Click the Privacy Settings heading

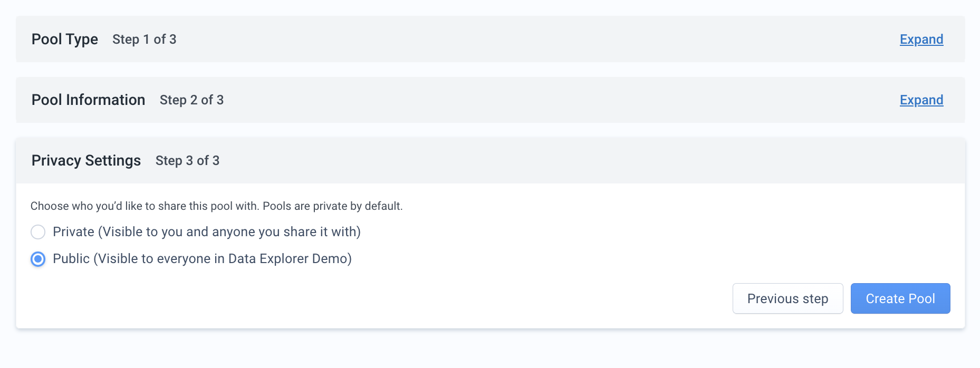pyautogui.click(x=86, y=161)
